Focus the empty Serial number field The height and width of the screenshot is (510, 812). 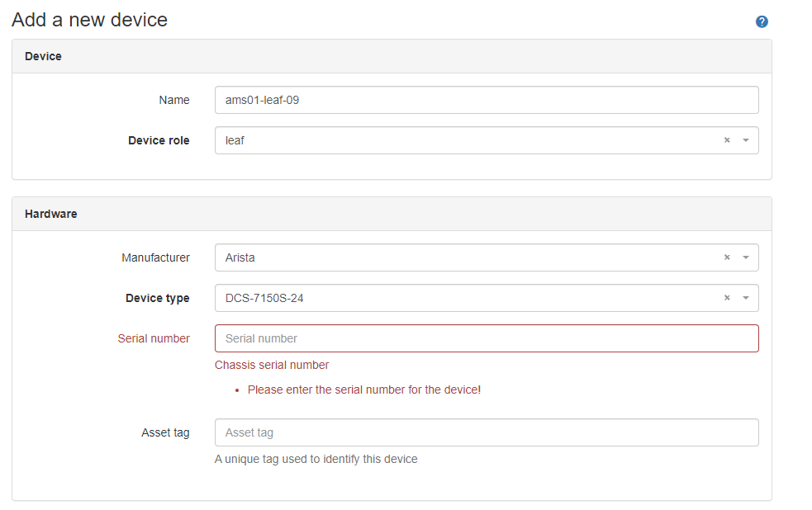coord(486,338)
